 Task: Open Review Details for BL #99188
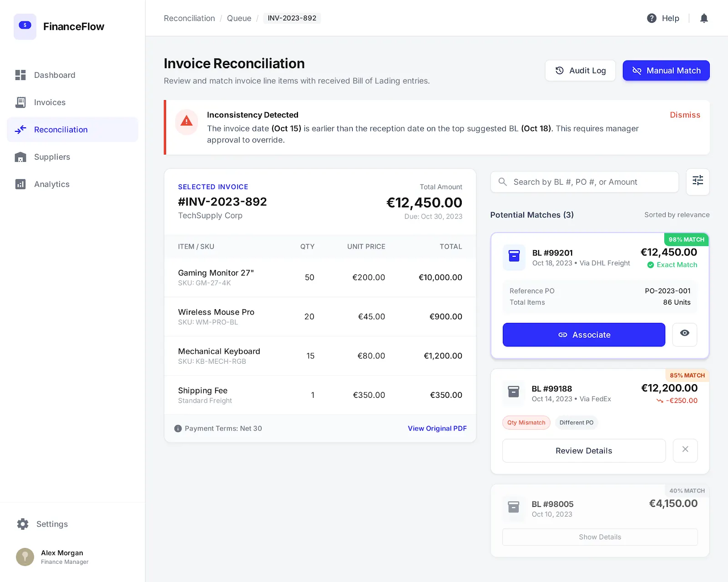(584, 451)
